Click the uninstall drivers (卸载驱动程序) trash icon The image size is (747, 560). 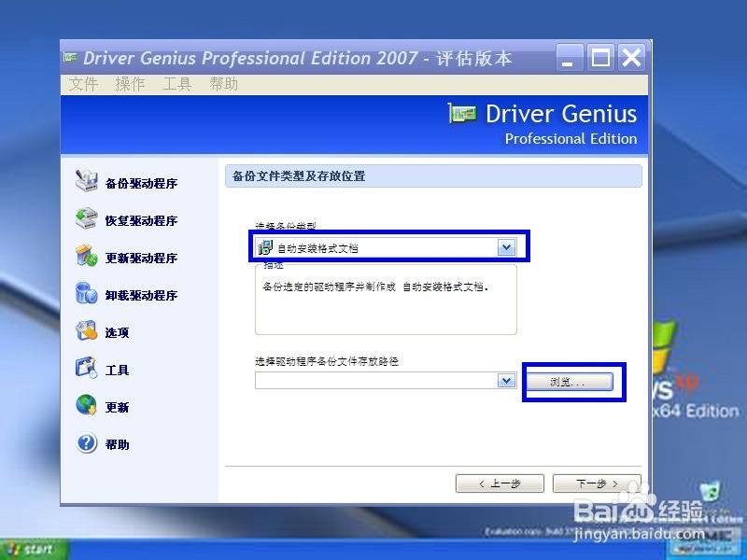click(86, 293)
